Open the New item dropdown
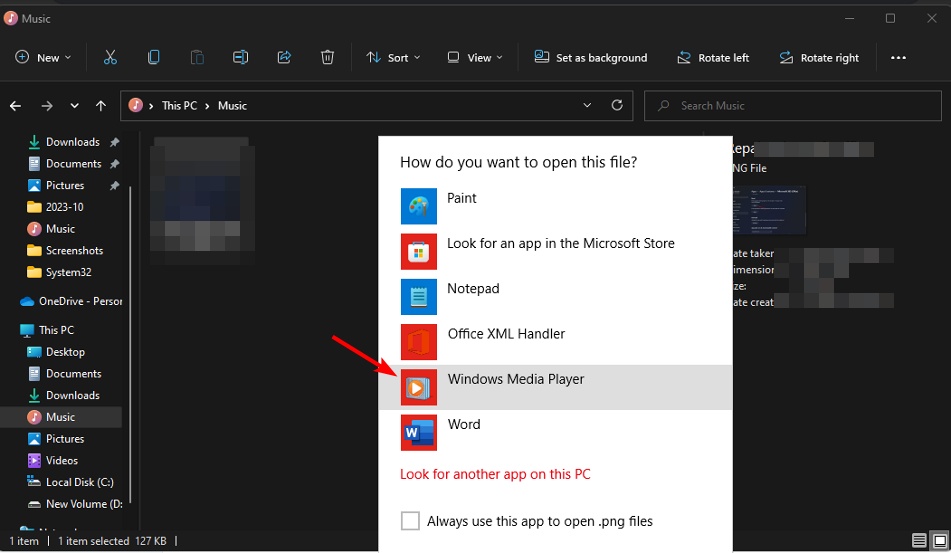951x553 pixels. click(x=43, y=58)
